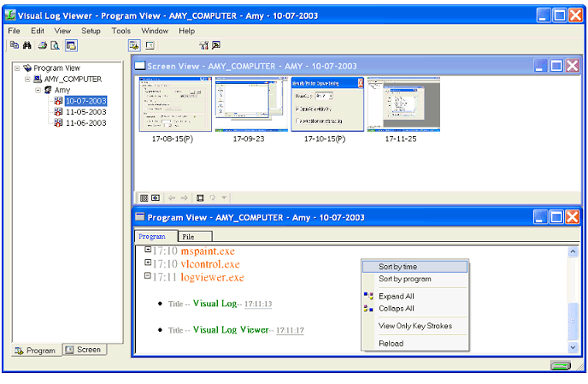Open print preview from the toolbar
Viewport: 588px width, 384px height.
point(56,45)
